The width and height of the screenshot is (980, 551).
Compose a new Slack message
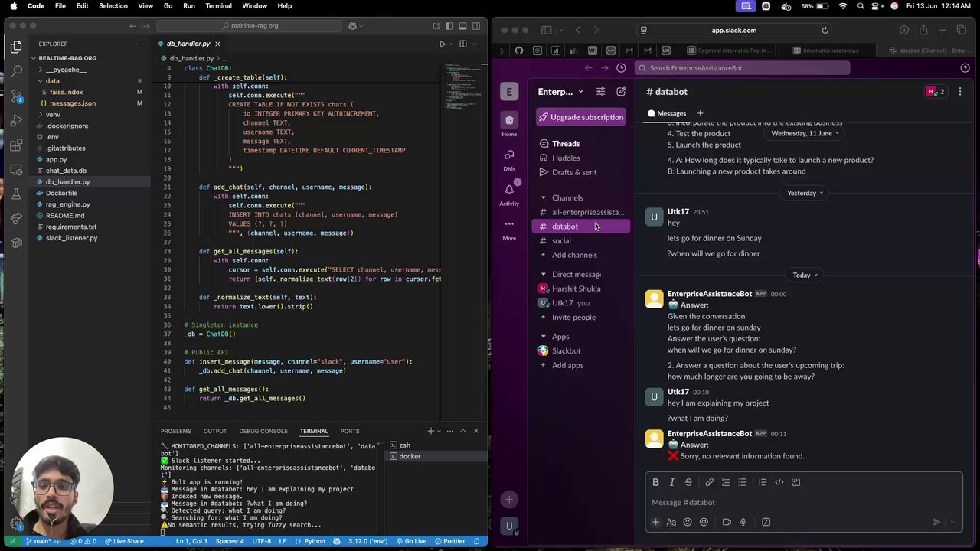pyautogui.click(x=621, y=92)
